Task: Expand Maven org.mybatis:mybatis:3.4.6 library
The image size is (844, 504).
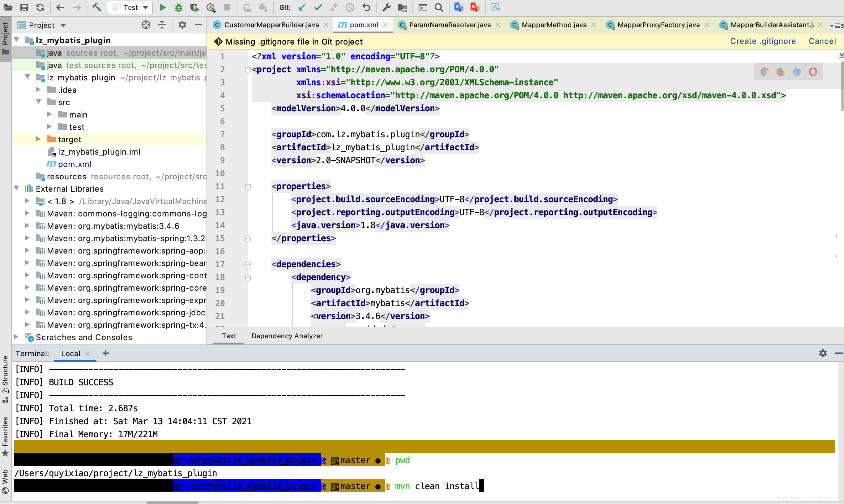Action: pos(27,225)
